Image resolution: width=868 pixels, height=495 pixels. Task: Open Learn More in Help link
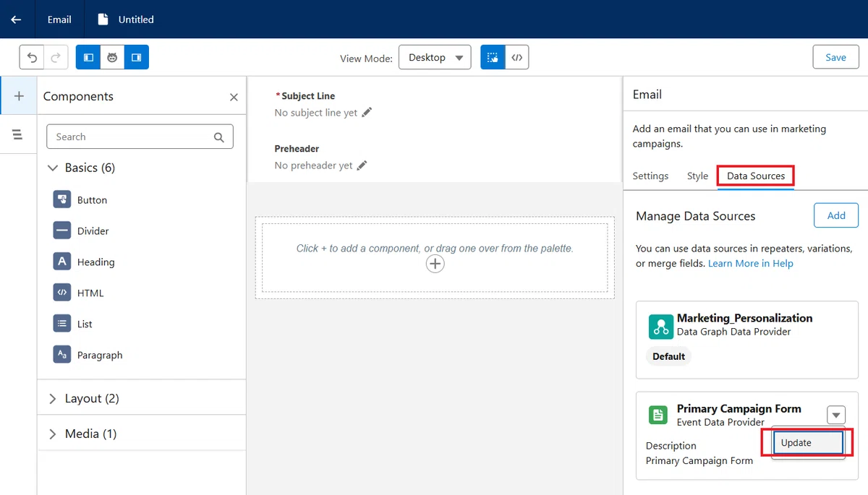coord(751,263)
